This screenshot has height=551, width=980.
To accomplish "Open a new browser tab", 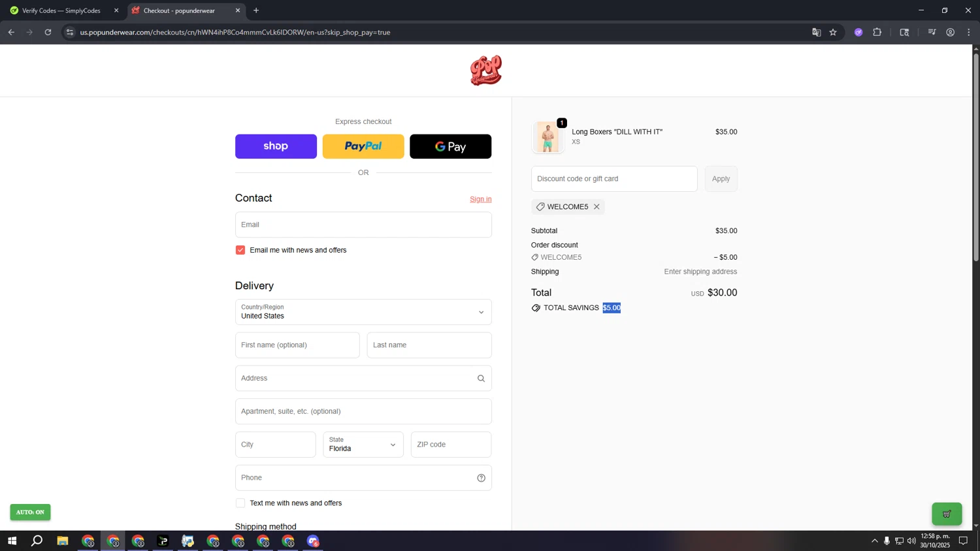I will [256, 10].
